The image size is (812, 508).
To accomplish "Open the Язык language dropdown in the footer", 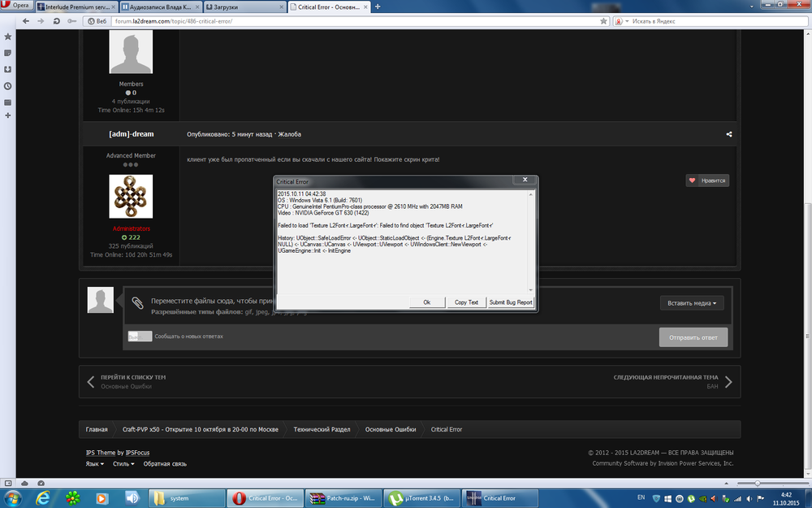I will 95,464.
